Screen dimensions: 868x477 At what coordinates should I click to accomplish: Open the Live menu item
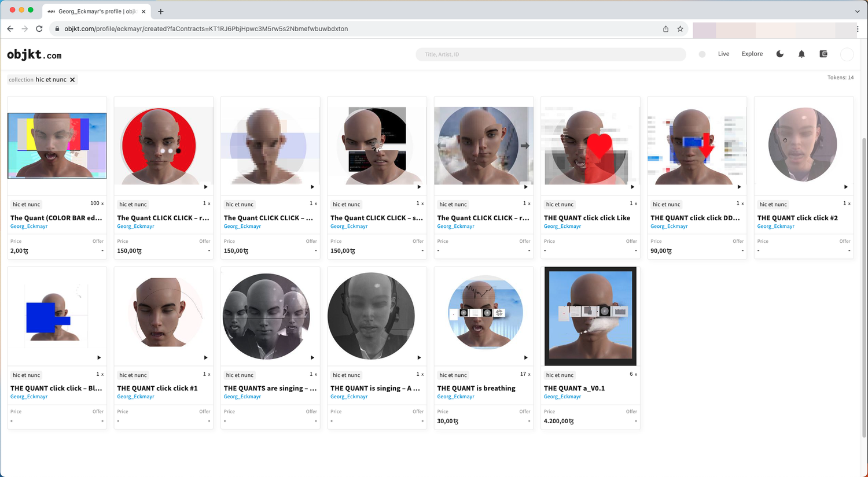723,54
